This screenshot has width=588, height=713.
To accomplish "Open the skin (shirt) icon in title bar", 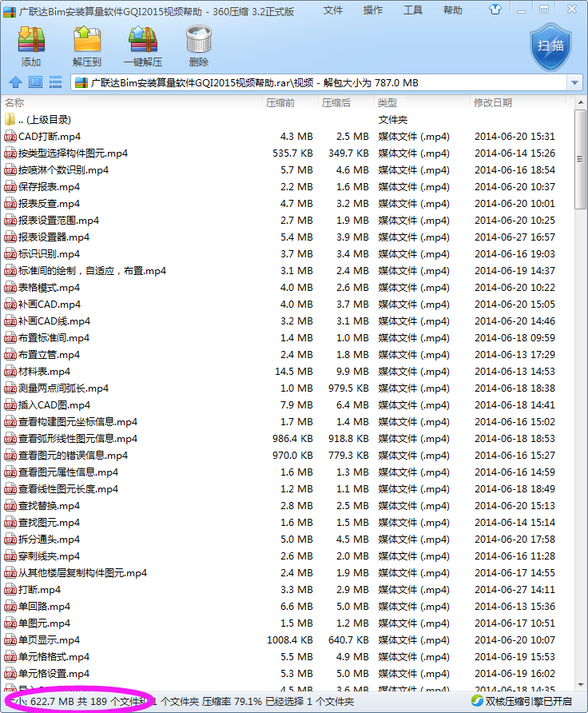I will coord(495,9).
